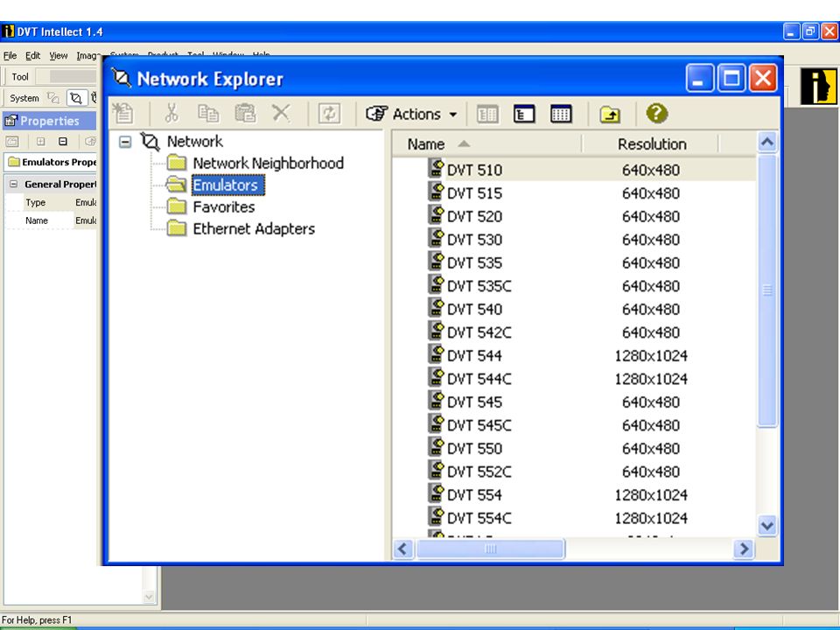Click the grayed connect icon beside System label

(52, 98)
